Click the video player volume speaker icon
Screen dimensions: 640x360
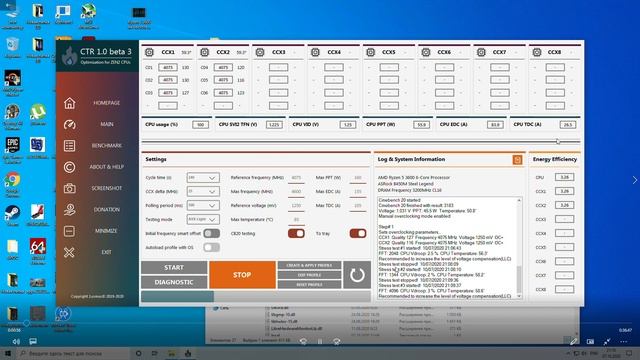pyautogui.click(x=16, y=342)
